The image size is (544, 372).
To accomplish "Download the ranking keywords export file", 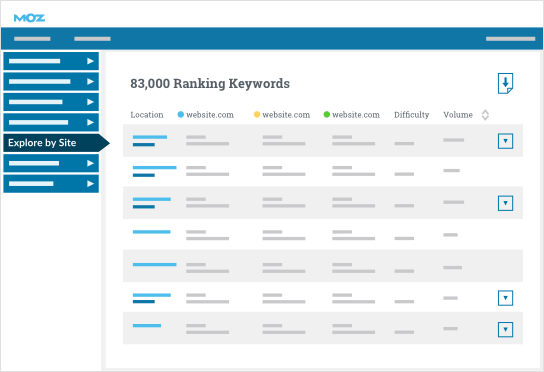I will [505, 83].
